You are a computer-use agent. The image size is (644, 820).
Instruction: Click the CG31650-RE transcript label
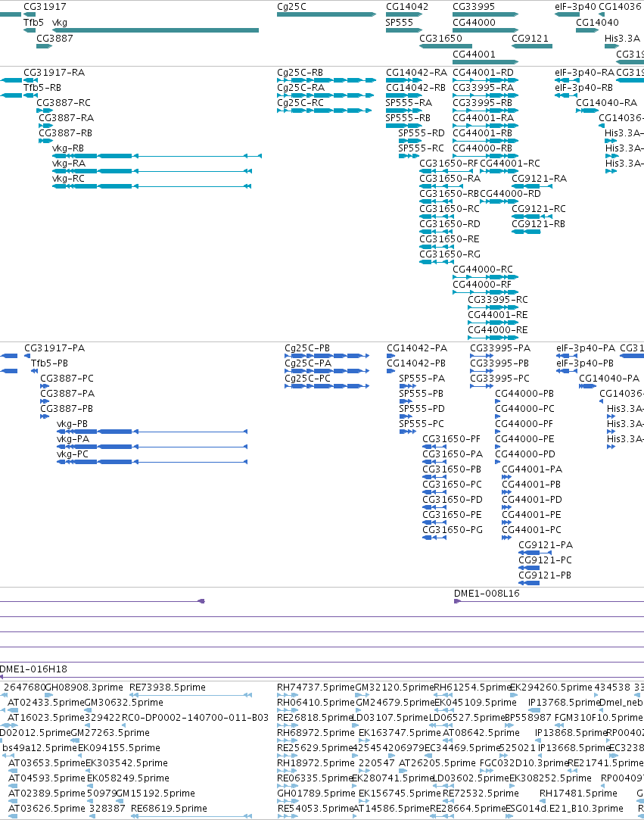(x=450, y=239)
